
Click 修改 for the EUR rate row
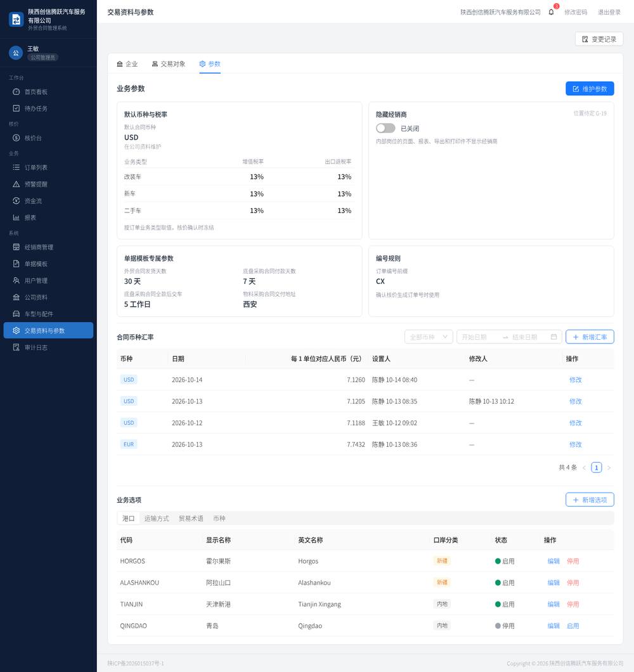pos(575,444)
